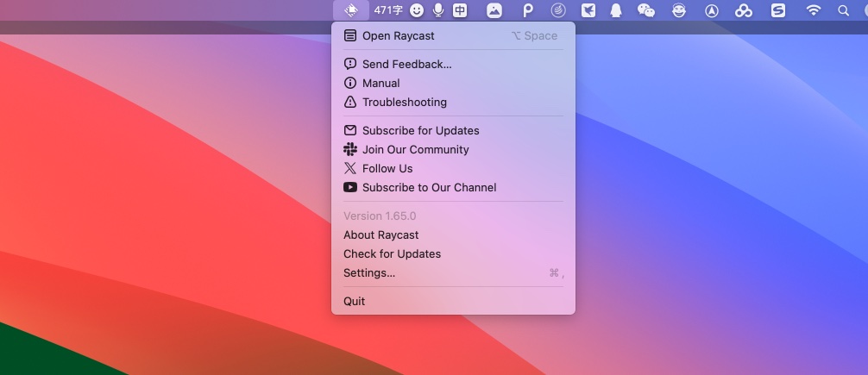
Task: Click the Sogou S input icon
Action: click(x=778, y=10)
